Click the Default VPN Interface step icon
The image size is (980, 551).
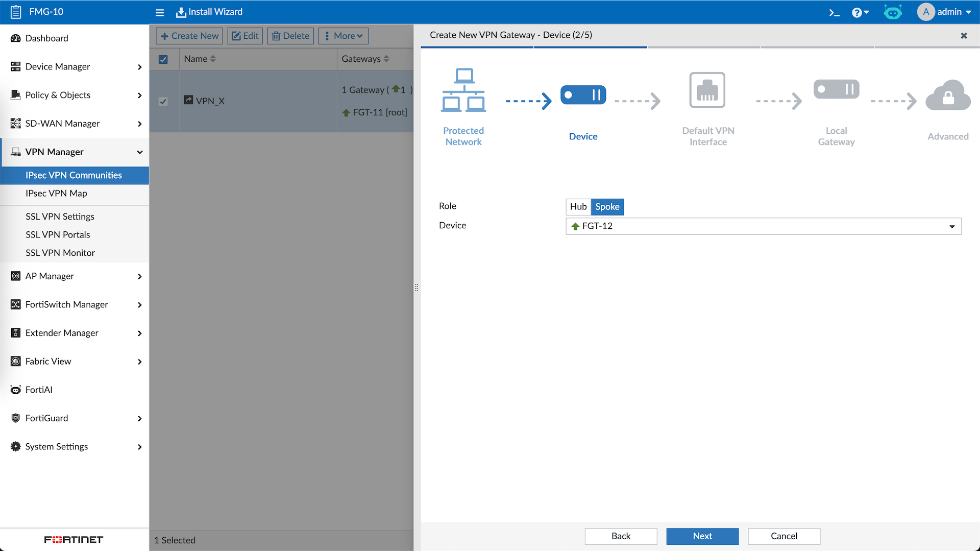click(x=707, y=90)
